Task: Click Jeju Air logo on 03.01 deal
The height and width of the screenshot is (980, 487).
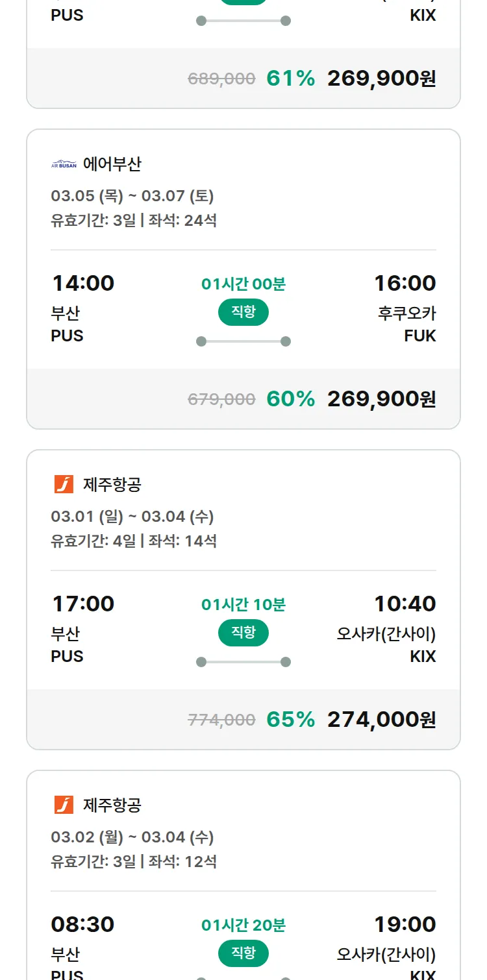Action: click(x=64, y=484)
